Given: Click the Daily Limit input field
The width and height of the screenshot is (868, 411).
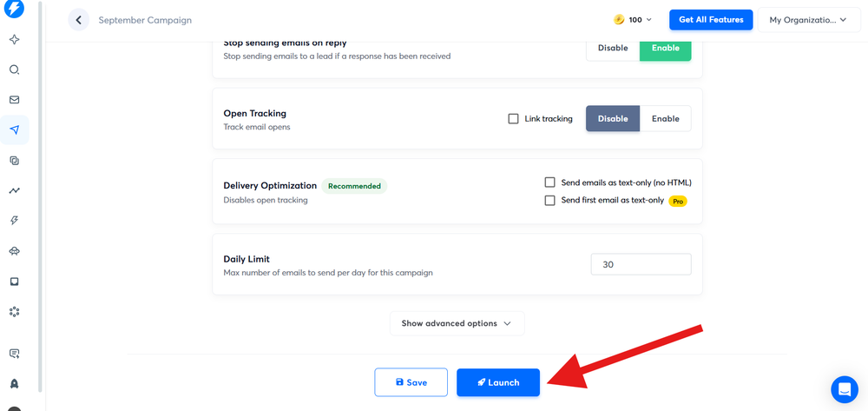Looking at the screenshot, I should click(x=641, y=265).
